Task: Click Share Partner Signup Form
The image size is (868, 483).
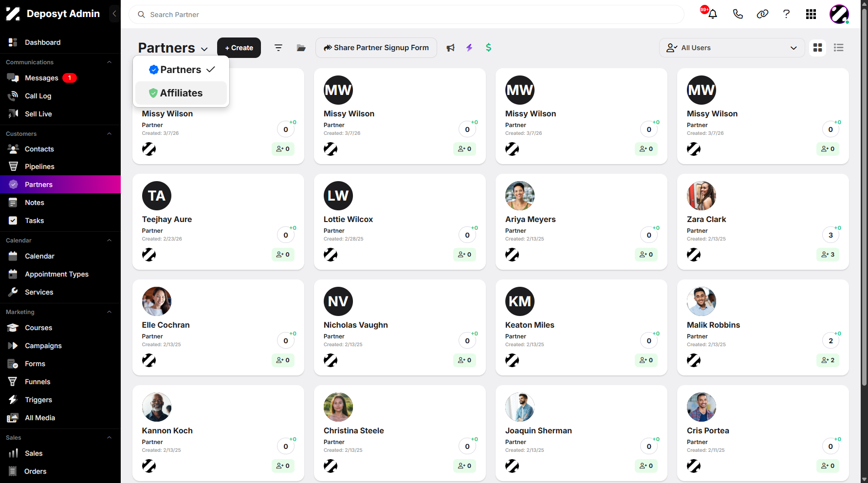Action: click(376, 48)
